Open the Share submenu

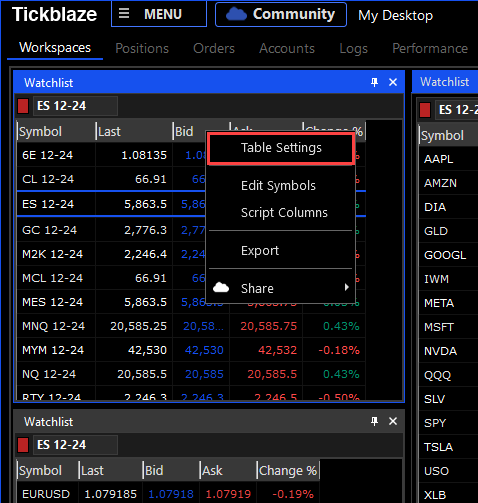click(281, 288)
